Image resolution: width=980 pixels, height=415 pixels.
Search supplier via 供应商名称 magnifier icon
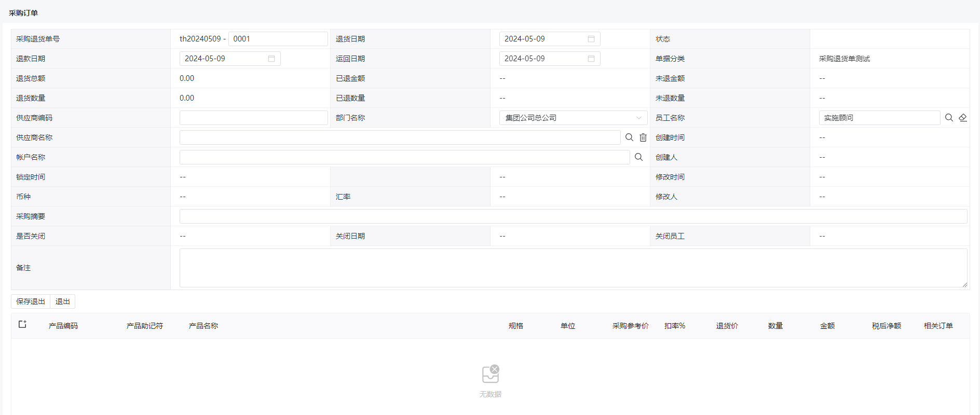(629, 137)
